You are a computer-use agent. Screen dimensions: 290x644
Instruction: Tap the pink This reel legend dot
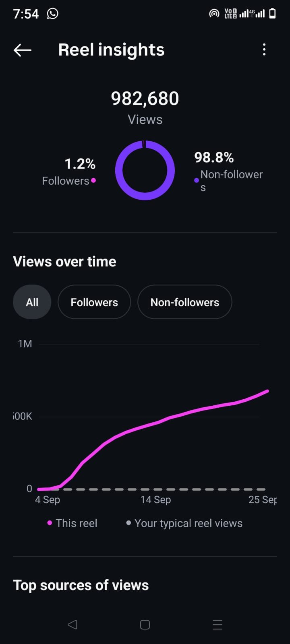click(x=50, y=523)
